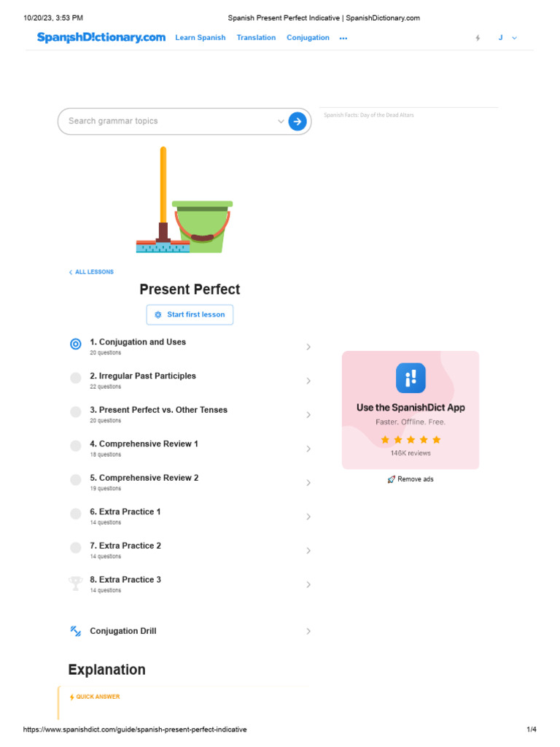The height and width of the screenshot is (747, 560).
Task: Click the Start first lesson button
Action: pyautogui.click(x=190, y=314)
